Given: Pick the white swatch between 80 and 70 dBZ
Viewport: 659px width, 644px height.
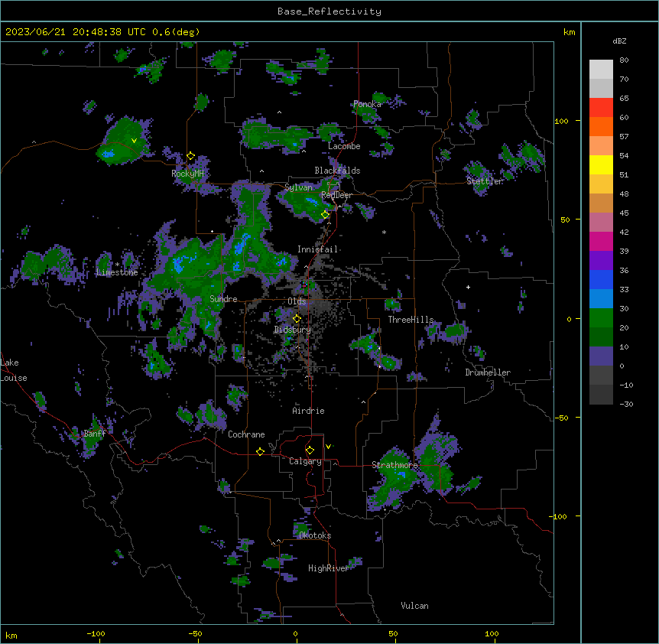Looking at the screenshot, I should (601, 70).
